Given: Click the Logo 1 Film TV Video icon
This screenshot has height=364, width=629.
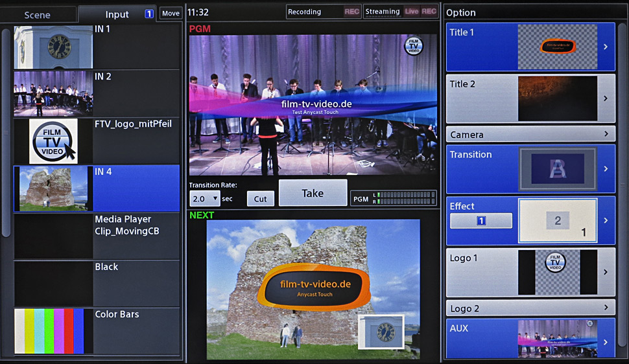Looking at the screenshot, I should click(557, 272).
